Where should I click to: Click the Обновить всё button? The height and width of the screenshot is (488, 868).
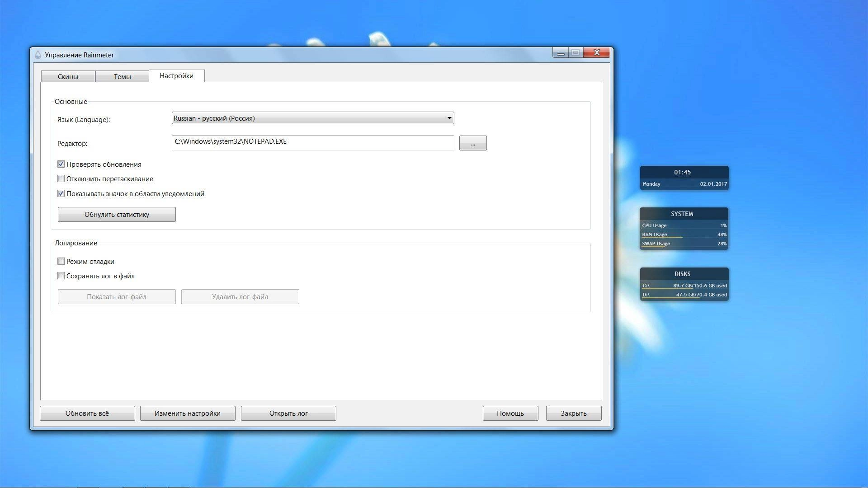87,413
